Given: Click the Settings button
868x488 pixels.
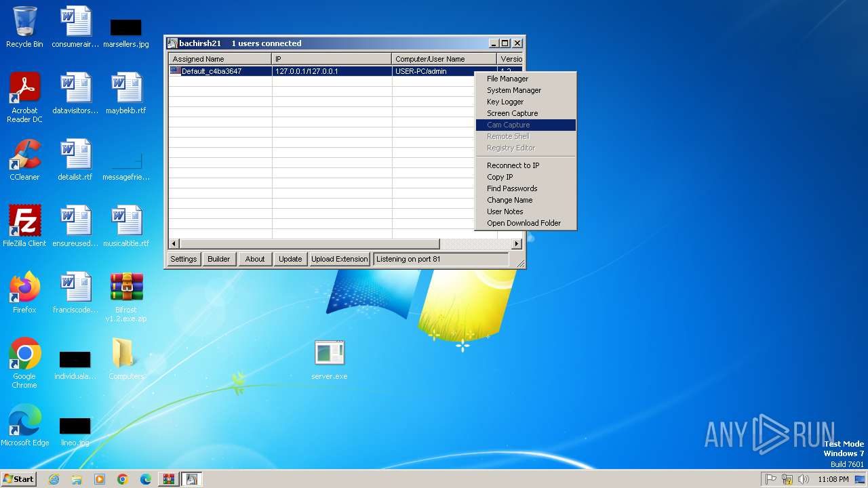Looking at the screenshot, I should click(x=183, y=259).
